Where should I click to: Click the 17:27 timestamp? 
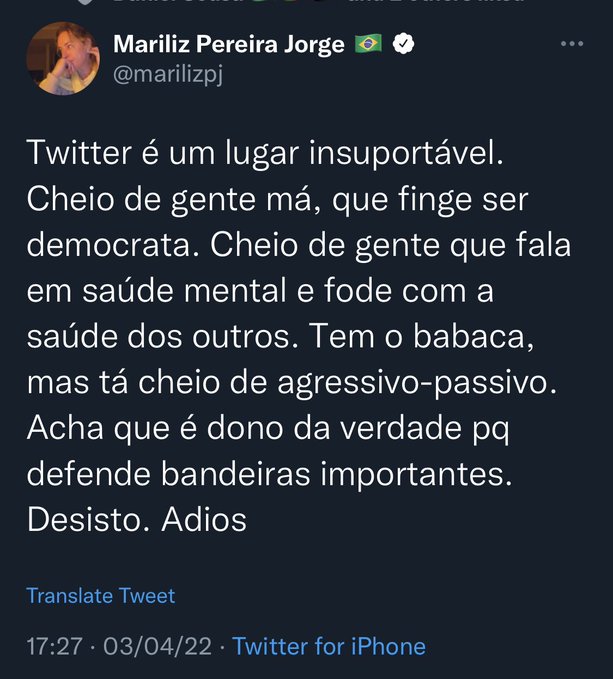coord(53,647)
